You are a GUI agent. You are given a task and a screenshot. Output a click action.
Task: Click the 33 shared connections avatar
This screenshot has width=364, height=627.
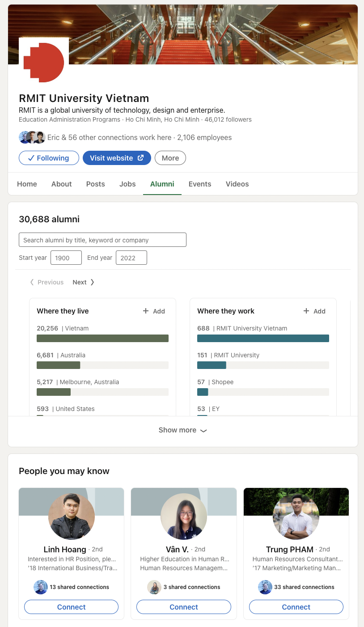click(x=265, y=587)
